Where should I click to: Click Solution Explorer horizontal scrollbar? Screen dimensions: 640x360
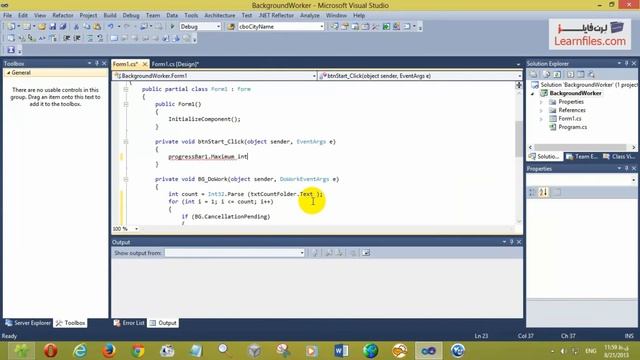pos(581,147)
